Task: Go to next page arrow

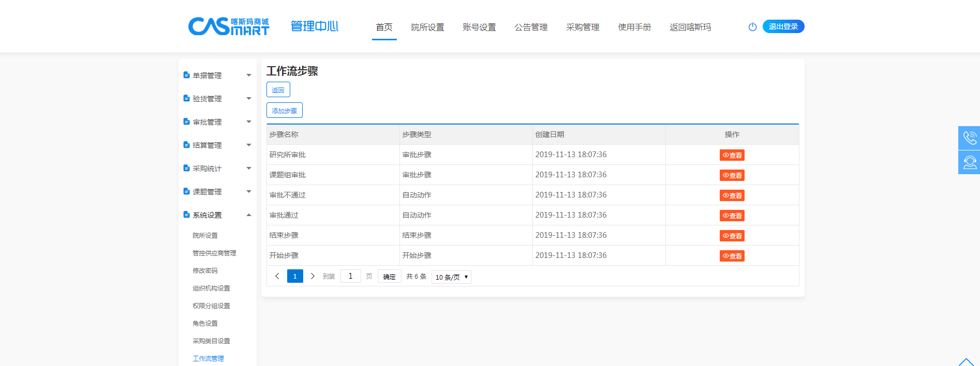Action: coord(313,276)
